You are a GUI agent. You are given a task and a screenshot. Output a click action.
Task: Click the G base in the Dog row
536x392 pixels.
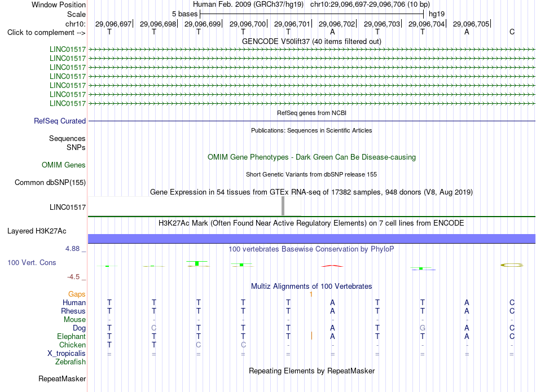point(422,328)
